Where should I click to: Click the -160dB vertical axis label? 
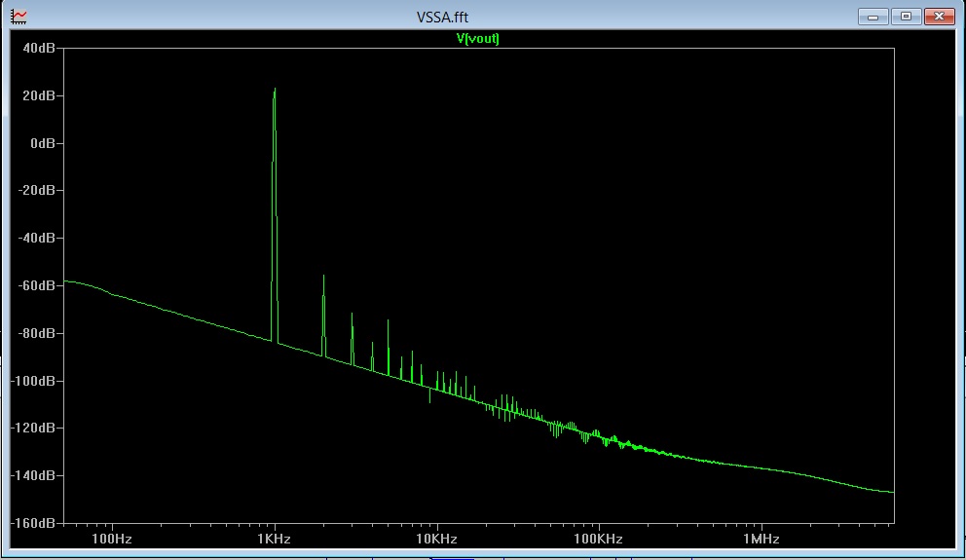pyautogui.click(x=33, y=523)
